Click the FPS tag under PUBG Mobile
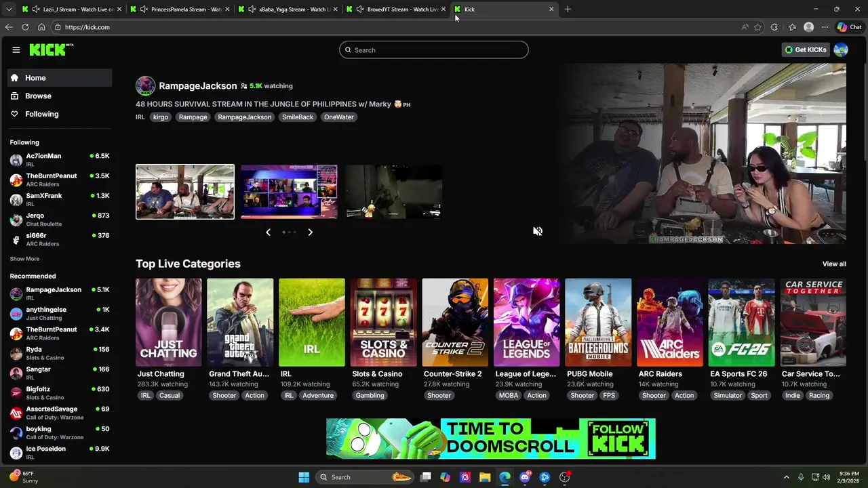This screenshot has width=868, height=488. click(609, 396)
